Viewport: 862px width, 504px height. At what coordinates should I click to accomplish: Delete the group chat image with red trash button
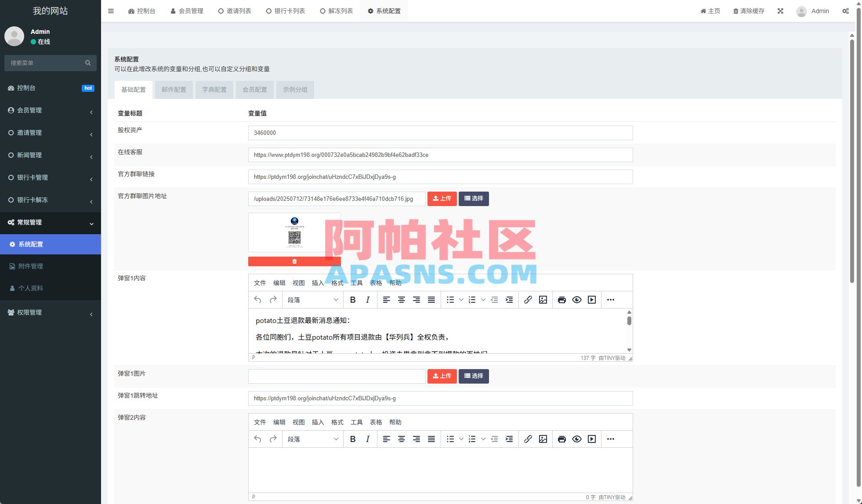click(294, 261)
